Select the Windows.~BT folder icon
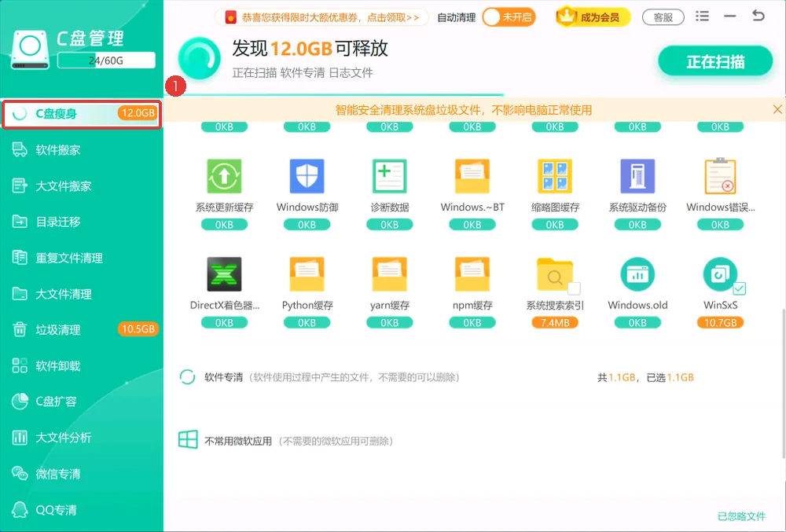The width and height of the screenshot is (786, 532). [472, 176]
